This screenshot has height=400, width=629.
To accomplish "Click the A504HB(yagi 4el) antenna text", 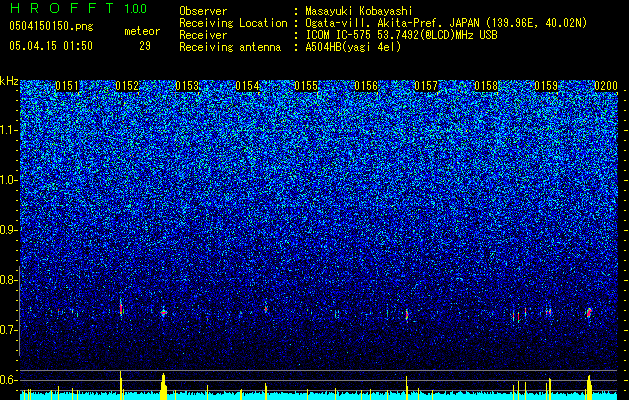I will 353,47.
